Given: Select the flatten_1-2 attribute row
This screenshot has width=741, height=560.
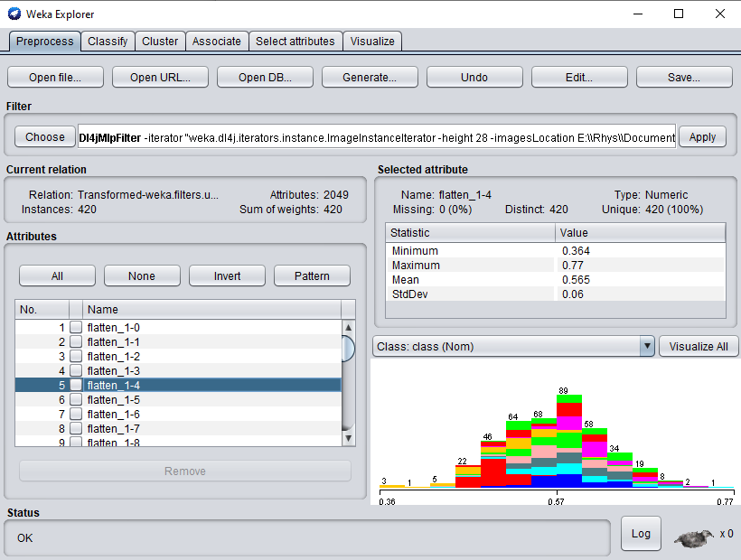Looking at the screenshot, I should 178,356.
